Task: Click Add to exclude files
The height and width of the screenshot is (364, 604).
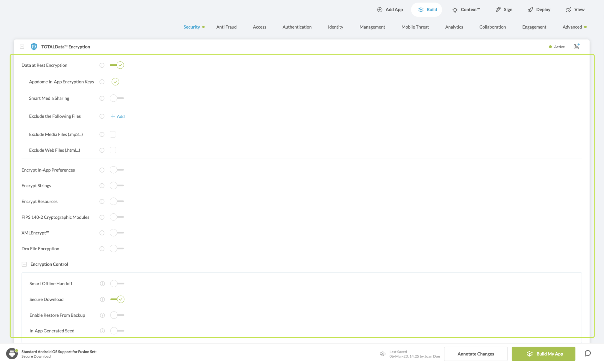Action: pyautogui.click(x=118, y=116)
